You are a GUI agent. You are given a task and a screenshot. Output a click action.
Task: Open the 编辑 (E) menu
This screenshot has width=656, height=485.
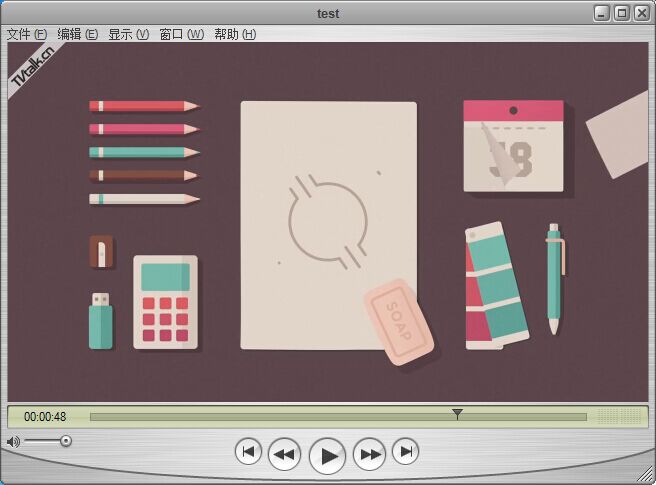point(77,34)
